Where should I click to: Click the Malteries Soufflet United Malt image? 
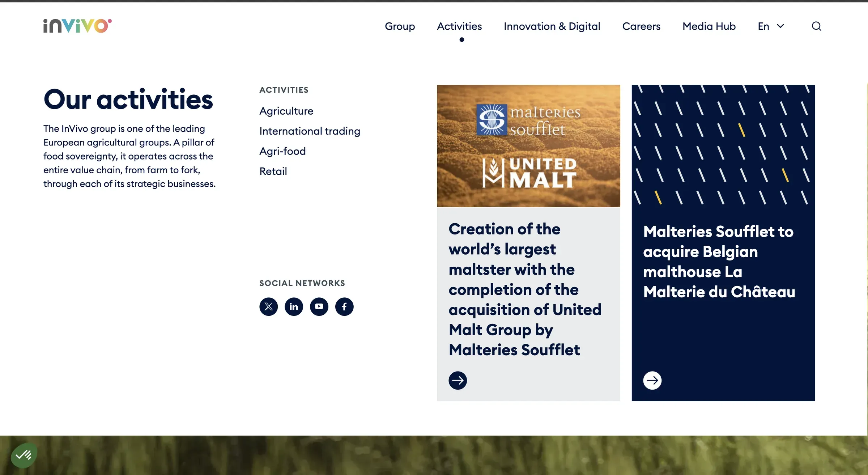528,146
